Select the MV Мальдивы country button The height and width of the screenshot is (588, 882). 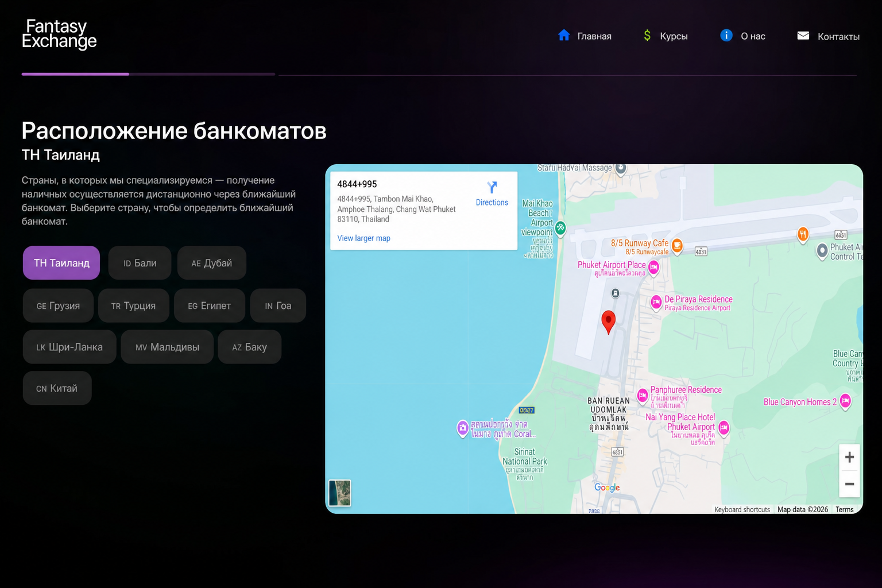(167, 347)
